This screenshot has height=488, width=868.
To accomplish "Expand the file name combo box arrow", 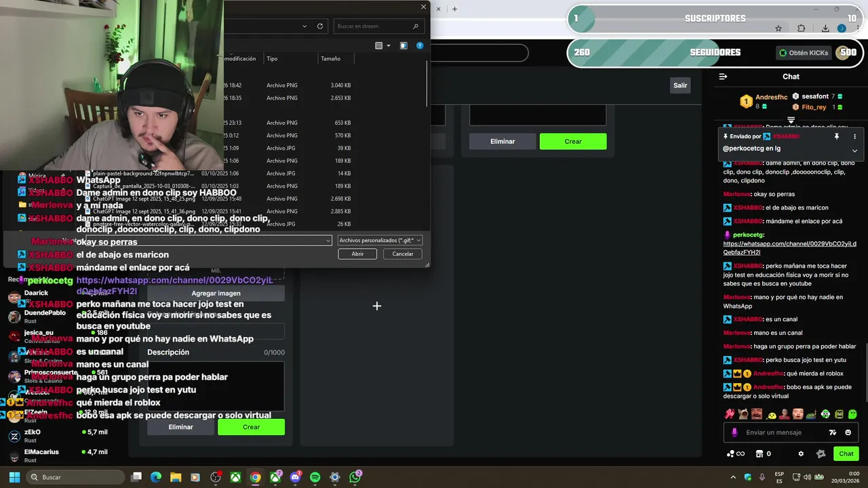I will (x=329, y=240).
